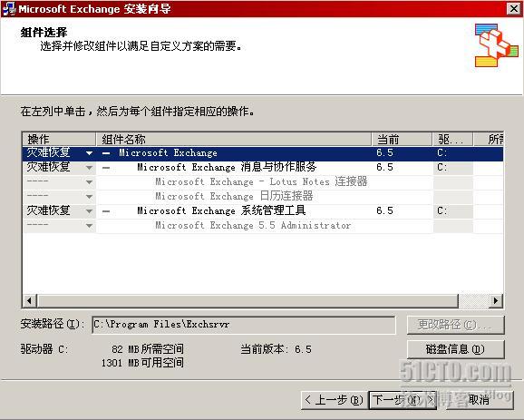Image resolution: width=524 pixels, height=420 pixels.
Task: Click the 安装路径 input field
Action: click(x=244, y=325)
